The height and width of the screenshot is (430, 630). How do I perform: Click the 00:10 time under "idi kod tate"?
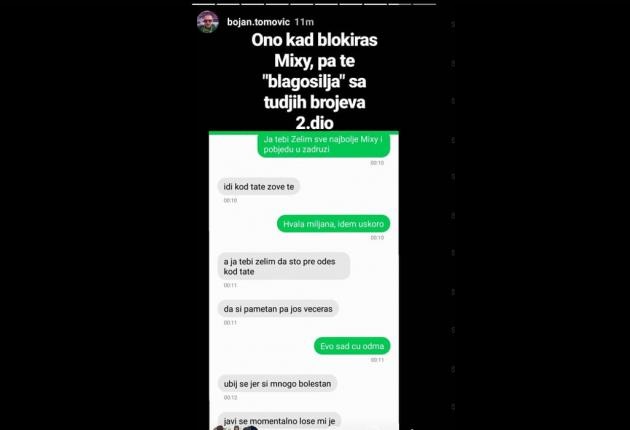230,201
